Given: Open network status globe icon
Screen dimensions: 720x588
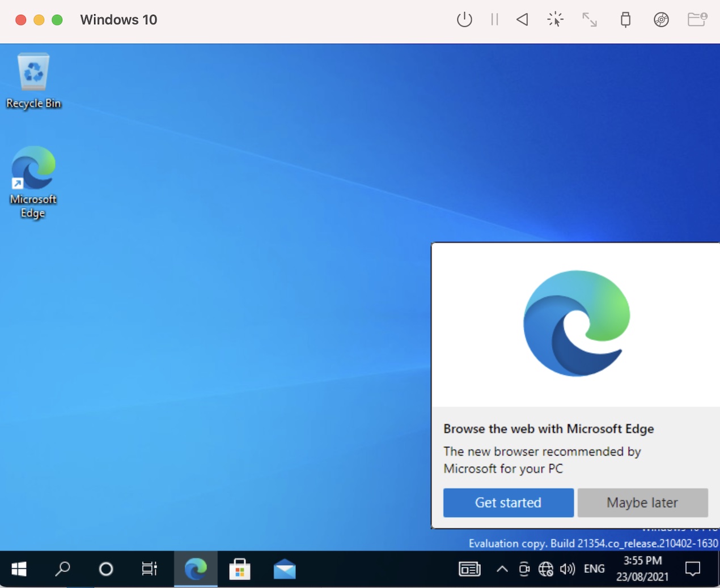Looking at the screenshot, I should point(546,569).
